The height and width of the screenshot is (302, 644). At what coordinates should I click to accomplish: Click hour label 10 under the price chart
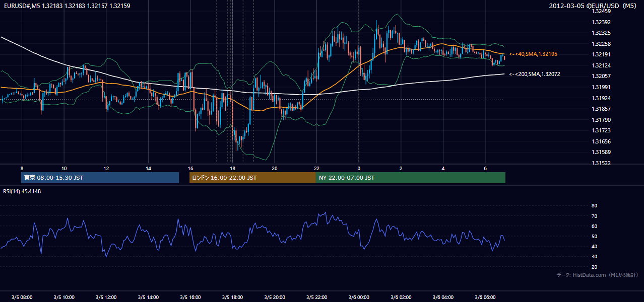pyautogui.click(x=64, y=168)
